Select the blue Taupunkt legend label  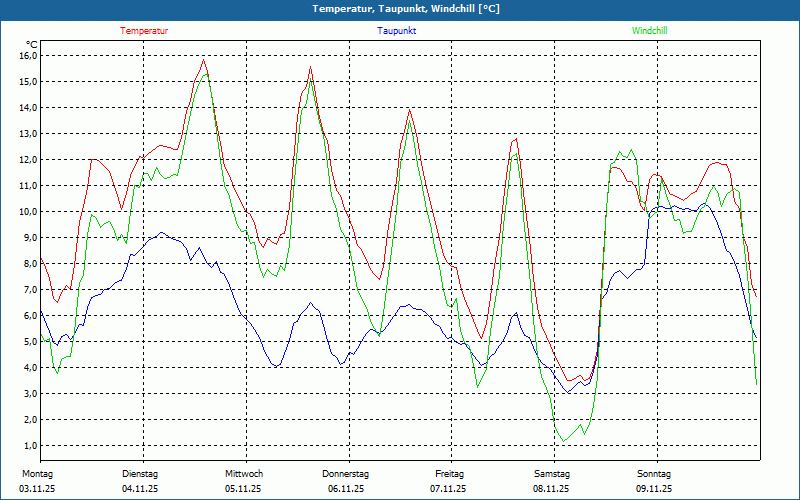click(397, 31)
